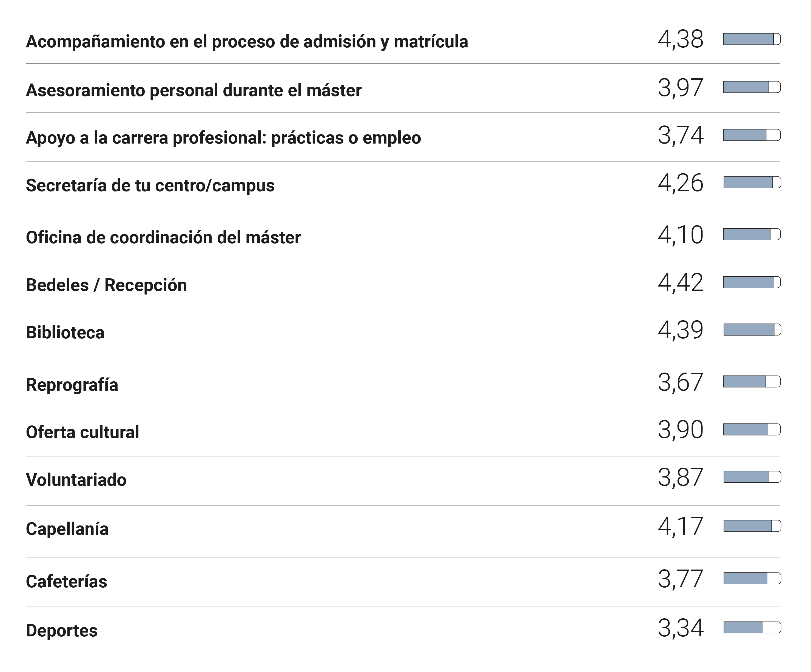Click the 3,90 Oferta cultural score
This screenshot has height=672, width=811.
point(681,430)
